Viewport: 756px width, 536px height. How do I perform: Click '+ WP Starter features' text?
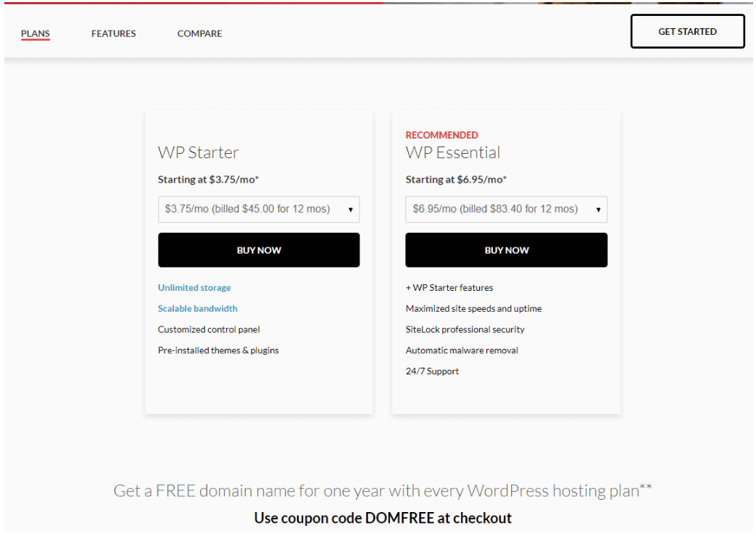click(449, 287)
